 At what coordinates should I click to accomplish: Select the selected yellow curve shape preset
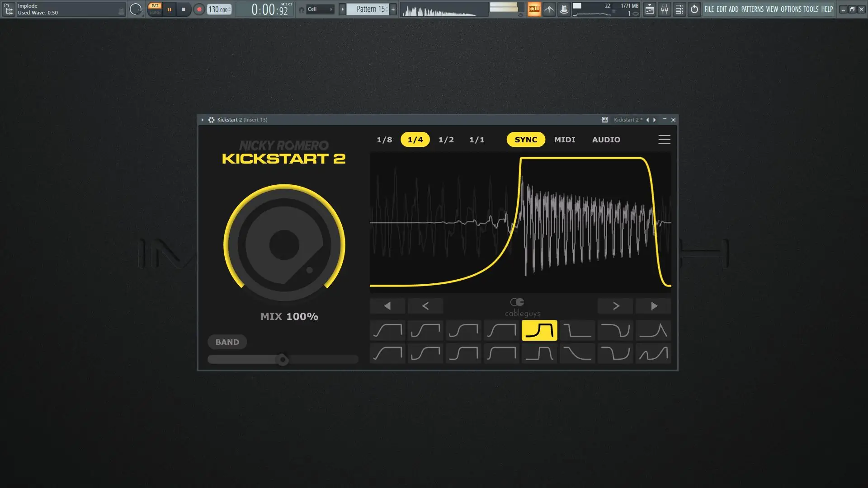(539, 330)
